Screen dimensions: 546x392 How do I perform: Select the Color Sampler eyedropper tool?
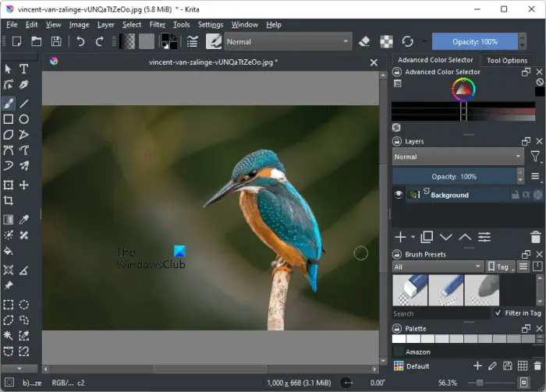click(x=23, y=220)
